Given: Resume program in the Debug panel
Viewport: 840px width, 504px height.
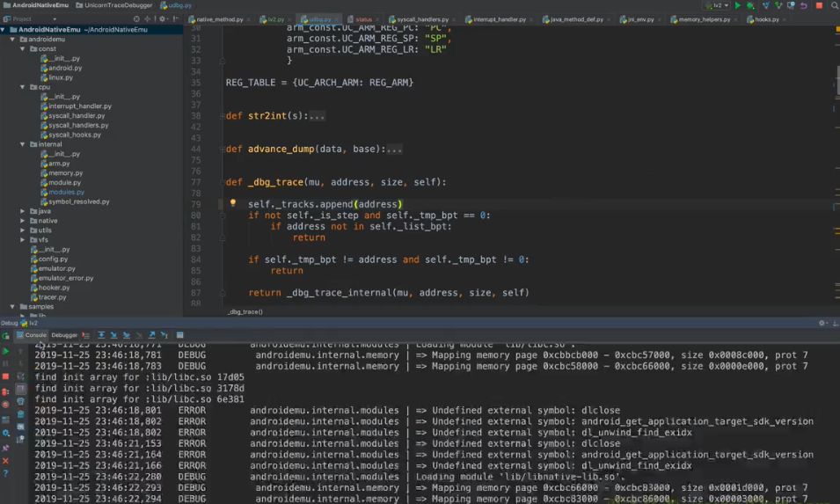Looking at the screenshot, I should click(x=5, y=351).
